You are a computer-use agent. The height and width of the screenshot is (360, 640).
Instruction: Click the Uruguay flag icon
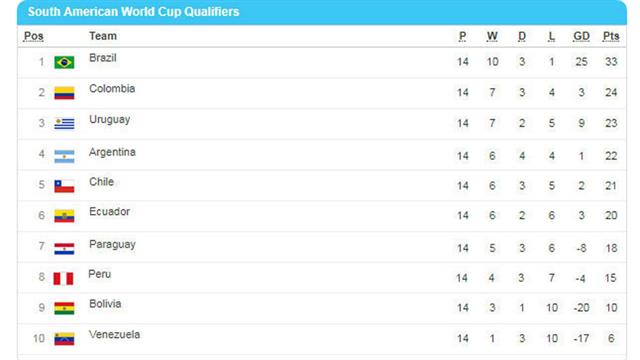pos(64,123)
